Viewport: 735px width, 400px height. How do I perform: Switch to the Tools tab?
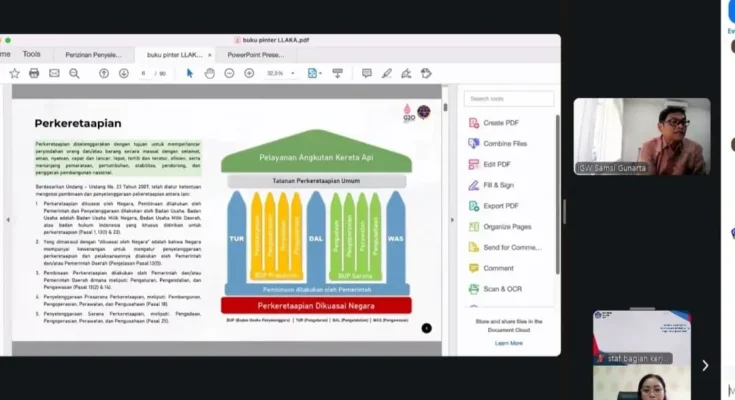pyautogui.click(x=32, y=54)
